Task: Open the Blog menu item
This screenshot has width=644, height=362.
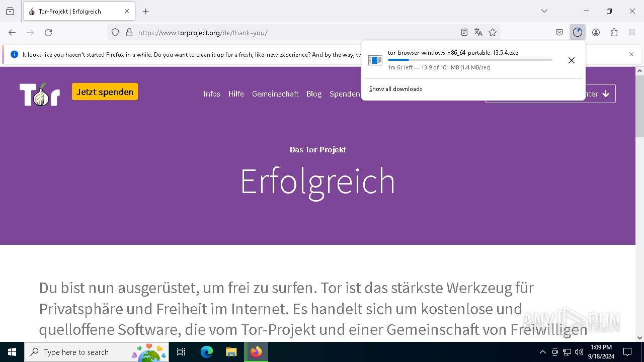Action: [314, 94]
